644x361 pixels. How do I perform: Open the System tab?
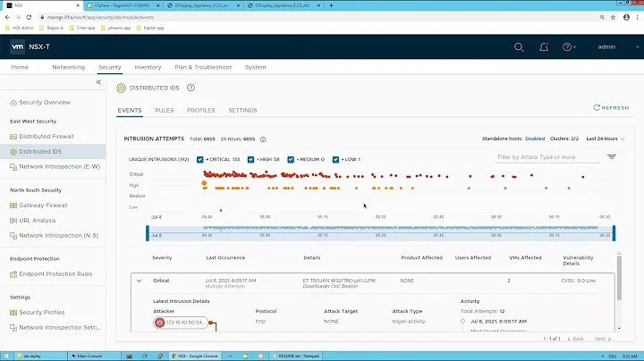pyautogui.click(x=256, y=67)
